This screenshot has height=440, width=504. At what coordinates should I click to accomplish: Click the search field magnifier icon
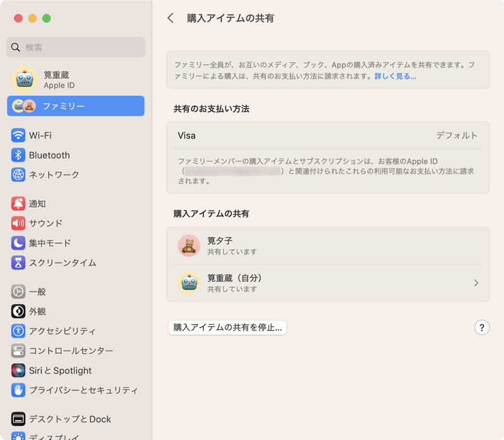[x=15, y=47]
